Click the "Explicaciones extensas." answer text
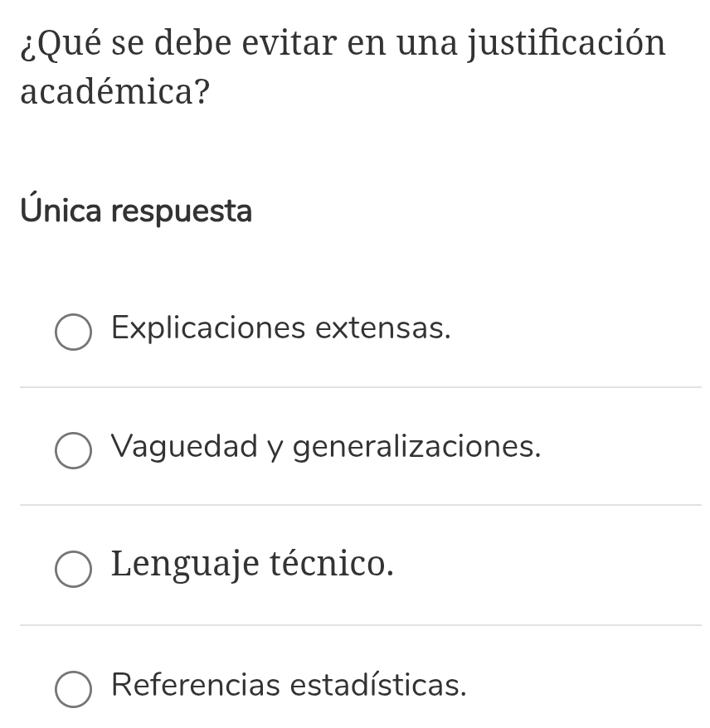Image resolution: width=710 pixels, height=728 pixels. coord(281,329)
